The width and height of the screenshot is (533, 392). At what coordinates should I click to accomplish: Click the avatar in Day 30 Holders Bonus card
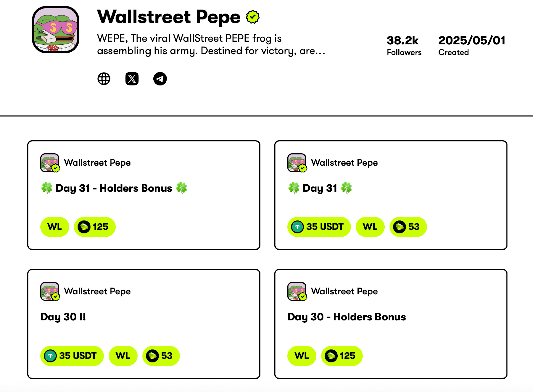click(x=297, y=291)
